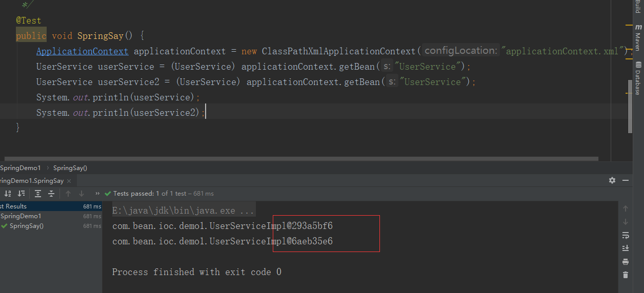Click SpringSay() in editor breadcrumb
Screen dimensions: 644x293
(70, 168)
